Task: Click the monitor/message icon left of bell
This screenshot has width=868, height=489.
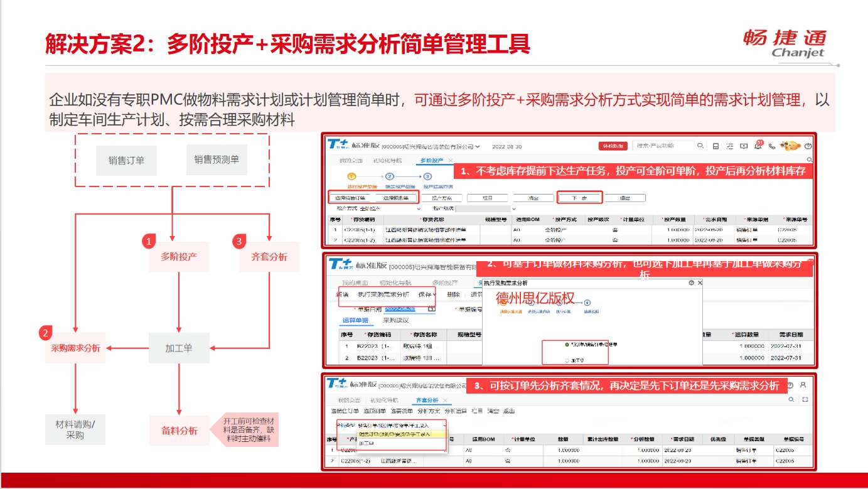Action: pyautogui.click(x=744, y=146)
